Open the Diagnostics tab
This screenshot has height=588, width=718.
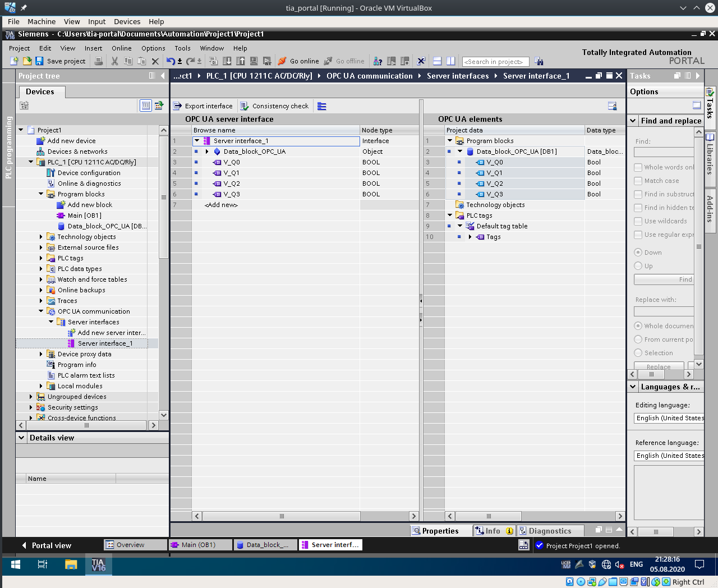click(x=550, y=531)
